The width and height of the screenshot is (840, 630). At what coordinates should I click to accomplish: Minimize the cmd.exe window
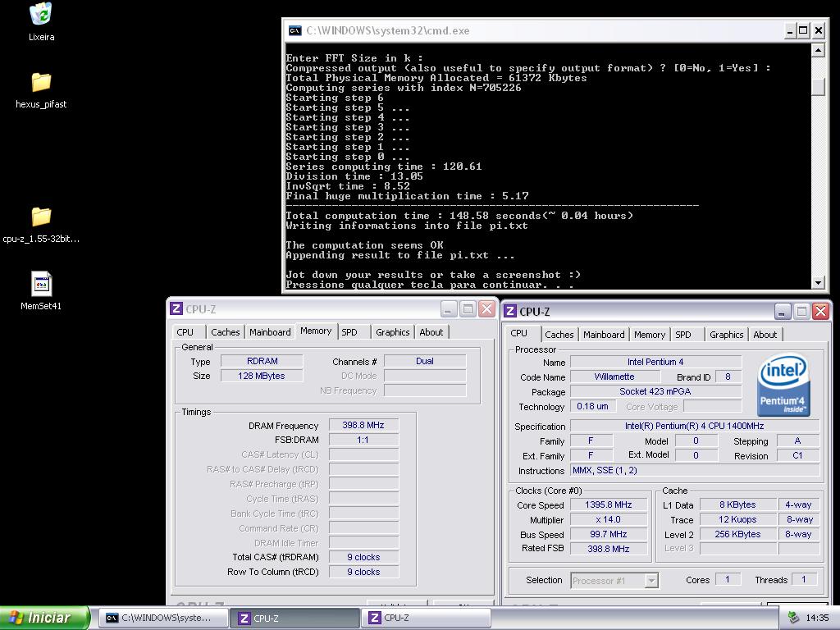pyautogui.click(x=789, y=30)
